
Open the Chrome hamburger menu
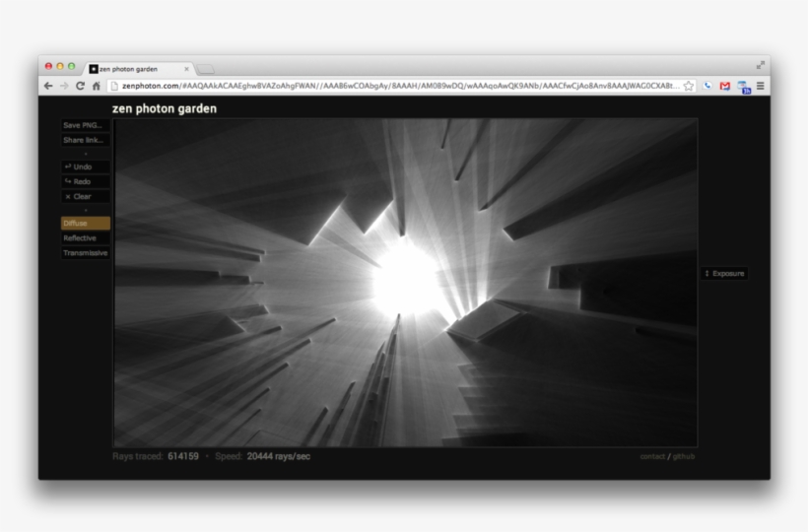761,86
